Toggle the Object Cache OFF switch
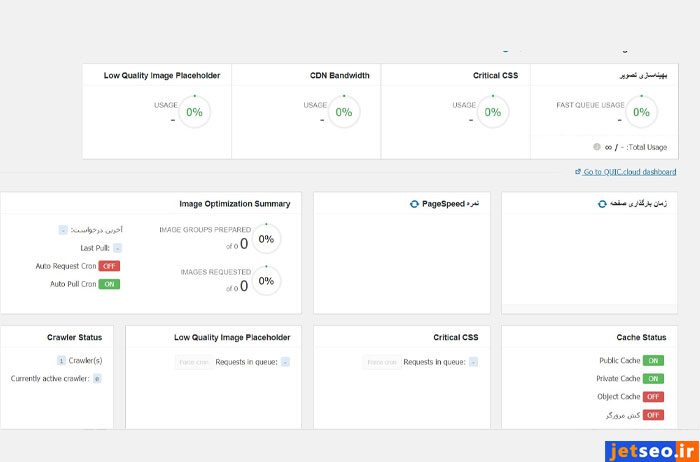 pos(653,397)
